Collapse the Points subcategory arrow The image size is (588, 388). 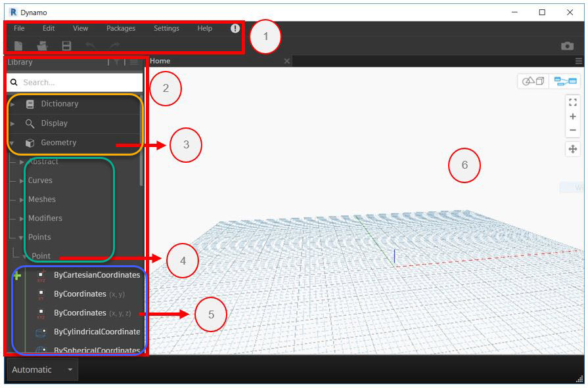pos(22,238)
